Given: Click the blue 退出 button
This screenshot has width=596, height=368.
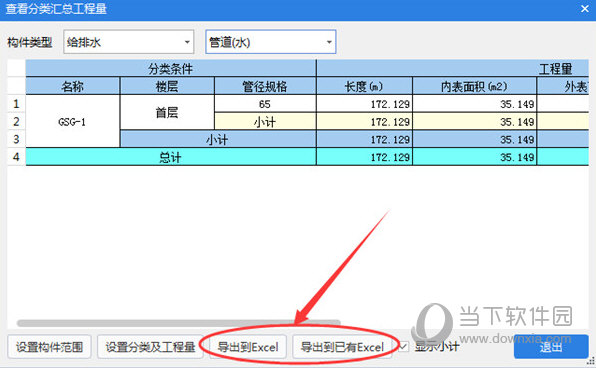Looking at the screenshot, I should click(551, 346).
